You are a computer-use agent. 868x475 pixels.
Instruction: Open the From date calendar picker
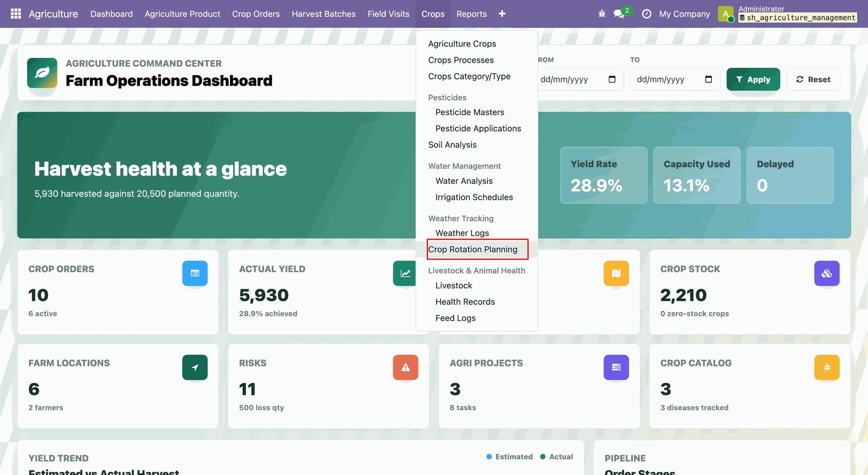pyautogui.click(x=612, y=80)
